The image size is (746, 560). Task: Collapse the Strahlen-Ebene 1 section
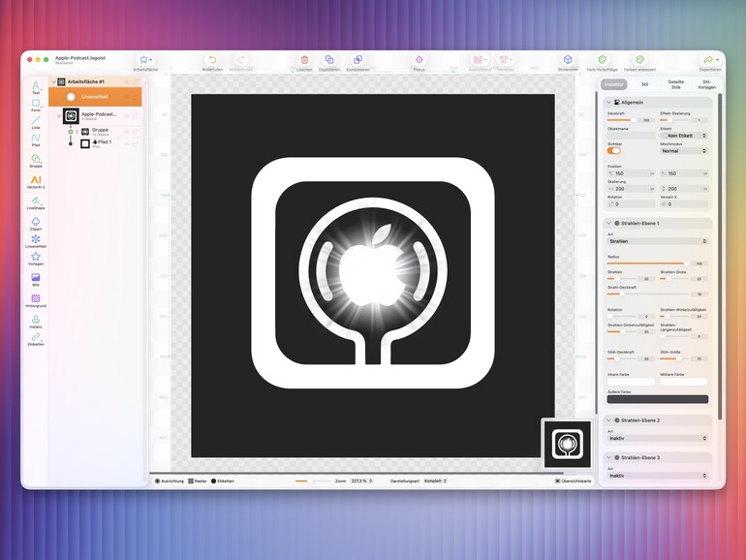pos(609,223)
